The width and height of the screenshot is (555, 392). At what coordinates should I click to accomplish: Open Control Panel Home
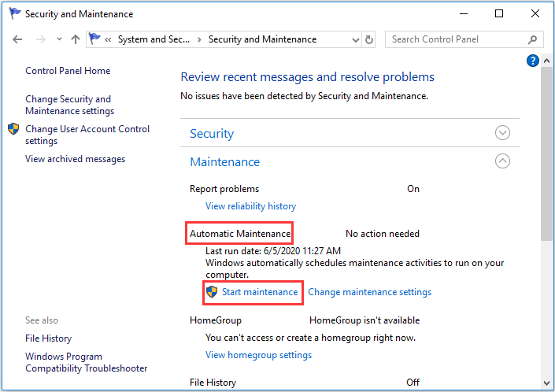click(68, 71)
